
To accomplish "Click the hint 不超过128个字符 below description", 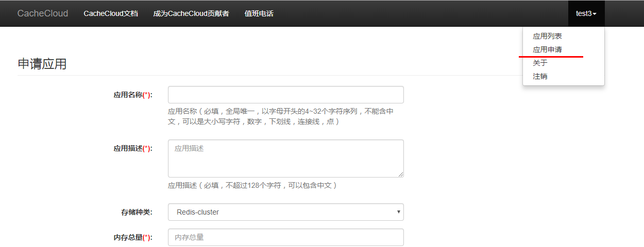I will (x=252, y=185).
